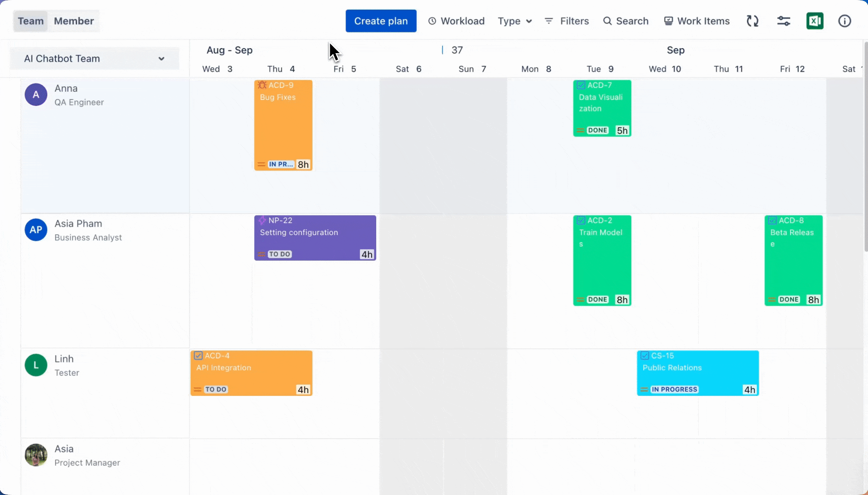Viewport: 868px width, 495px height.
Task: Open the AI Chatbot Team dropdown
Action: click(x=95, y=59)
